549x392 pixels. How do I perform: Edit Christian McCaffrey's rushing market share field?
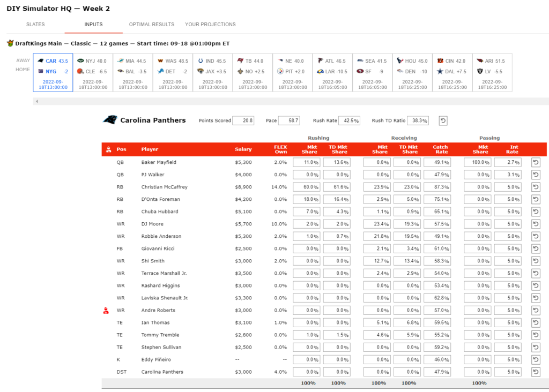[x=306, y=187]
